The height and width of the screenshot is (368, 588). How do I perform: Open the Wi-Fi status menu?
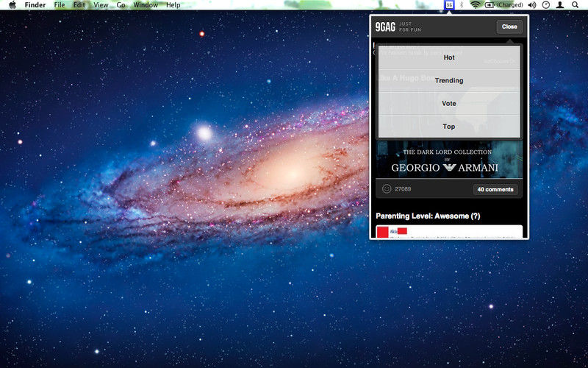pyautogui.click(x=475, y=5)
